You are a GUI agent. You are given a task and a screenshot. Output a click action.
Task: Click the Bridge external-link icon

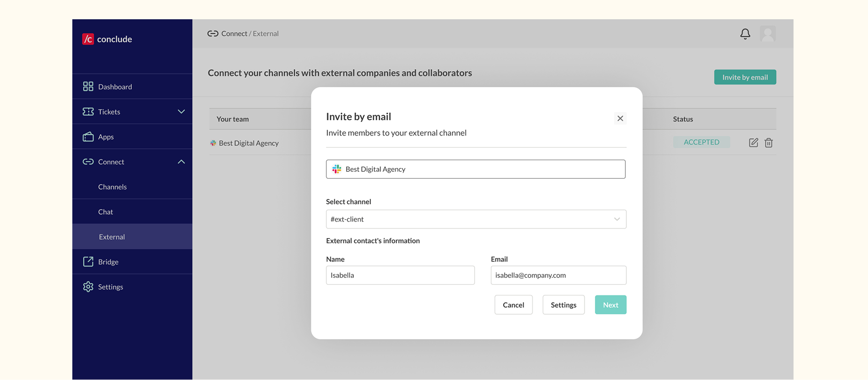88,262
